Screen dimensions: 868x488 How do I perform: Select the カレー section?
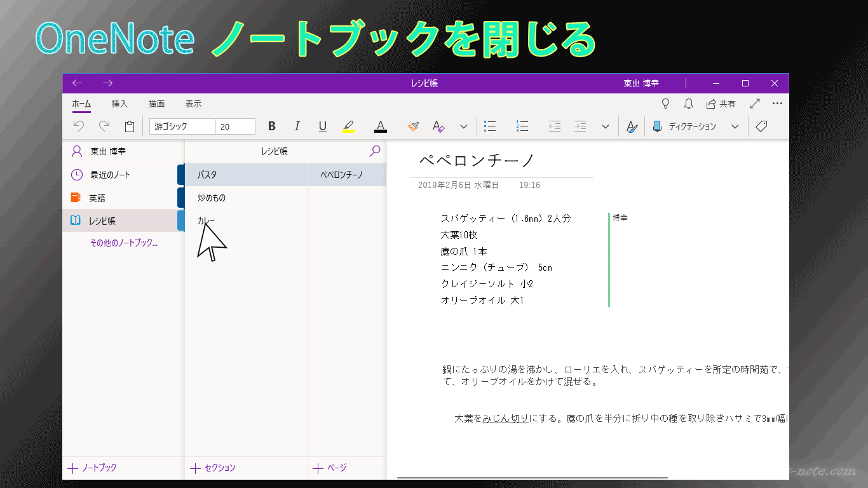pyautogui.click(x=246, y=220)
